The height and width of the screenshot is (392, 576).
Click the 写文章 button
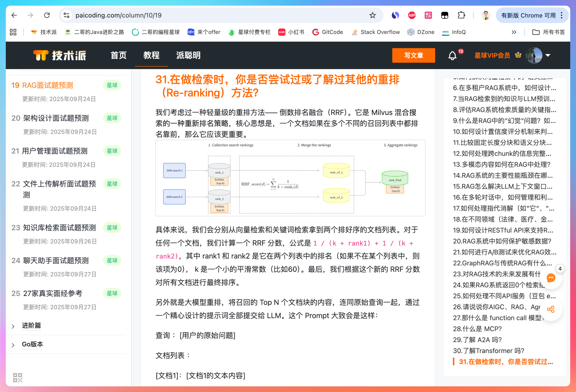coord(413,55)
